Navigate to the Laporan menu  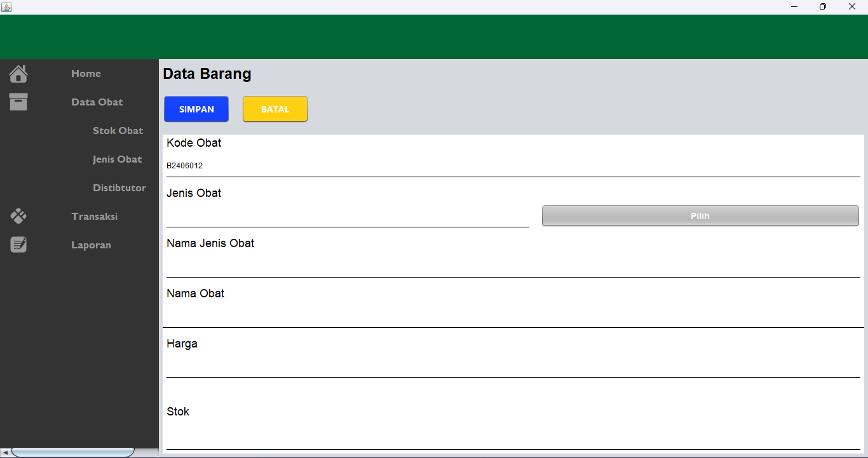pos(91,245)
